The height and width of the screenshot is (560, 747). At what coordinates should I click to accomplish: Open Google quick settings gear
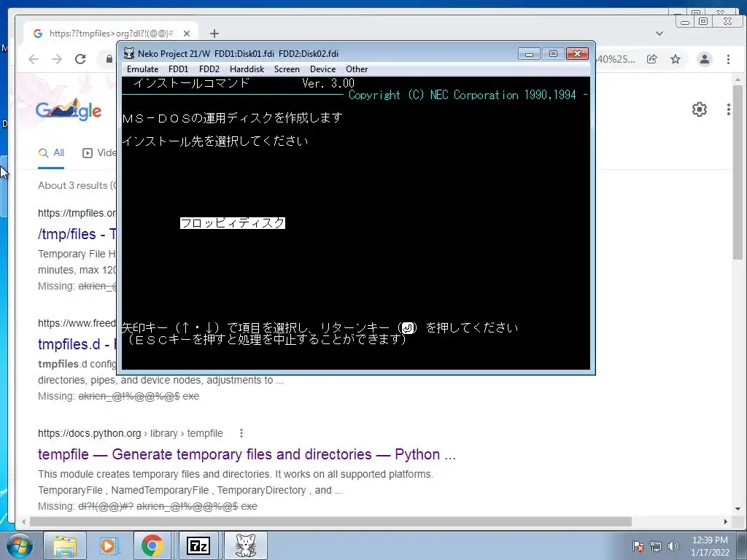pyautogui.click(x=700, y=109)
